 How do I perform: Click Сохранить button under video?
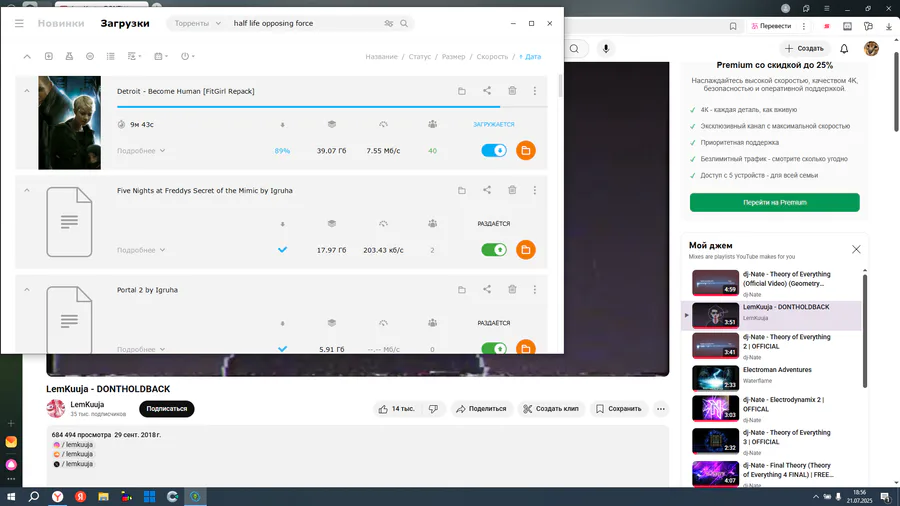pyautogui.click(x=618, y=408)
